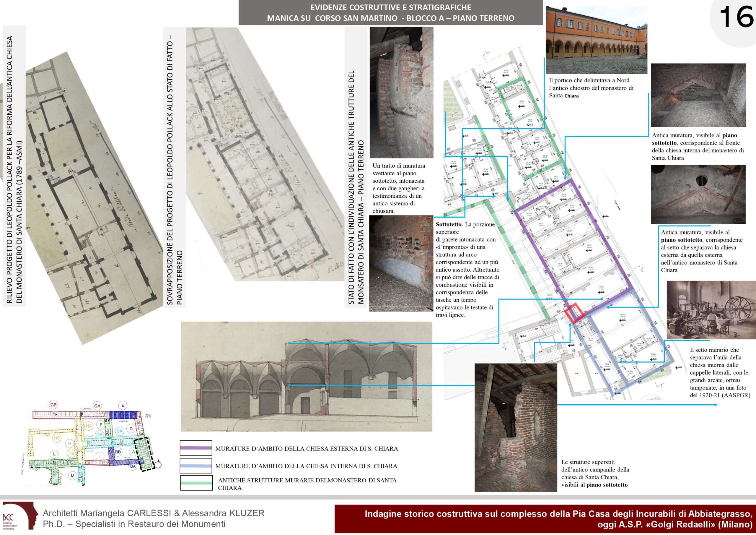The height and width of the screenshot is (535, 756).
Task: Click vertical label 'RILIEVO-PROGETTO DI LEOPOLDO POLLACK'
Action: coord(14,169)
